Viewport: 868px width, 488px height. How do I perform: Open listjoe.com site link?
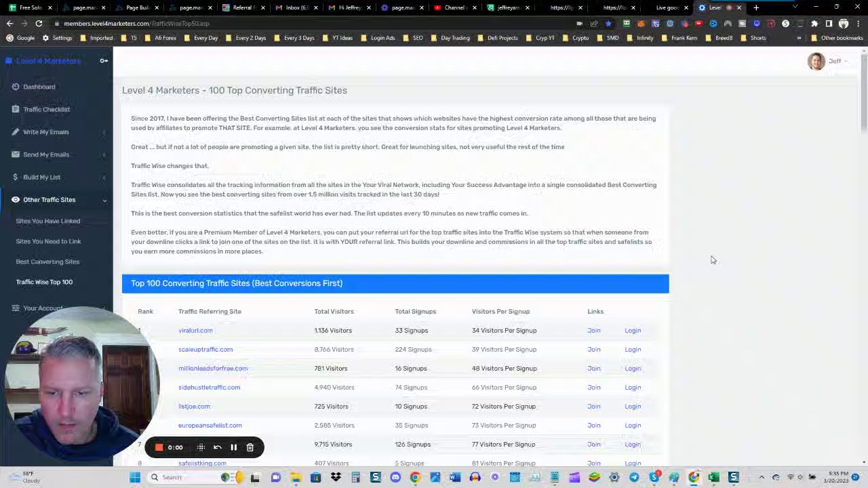click(194, 407)
